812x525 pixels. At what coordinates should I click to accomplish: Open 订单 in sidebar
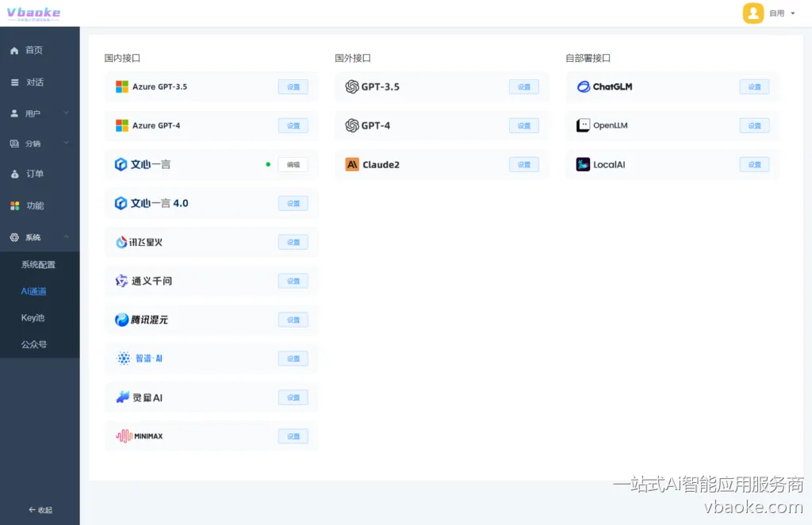(x=35, y=174)
